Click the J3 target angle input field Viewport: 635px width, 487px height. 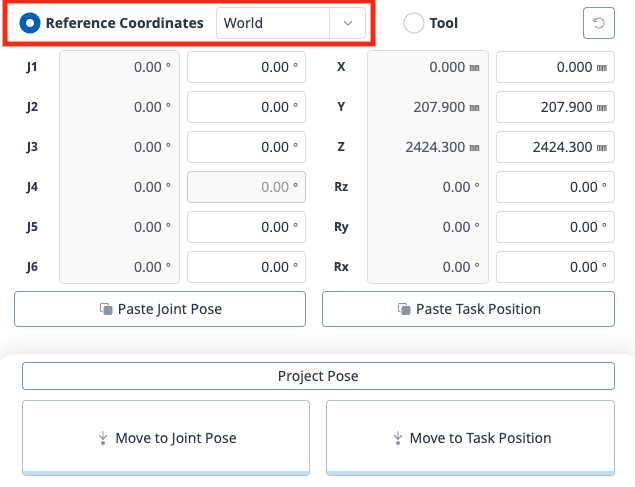pos(246,147)
